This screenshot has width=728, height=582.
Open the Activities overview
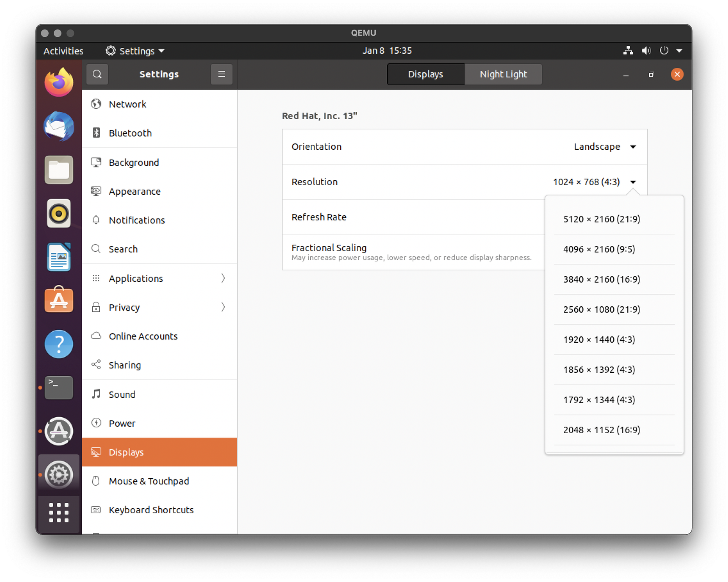pos(63,51)
